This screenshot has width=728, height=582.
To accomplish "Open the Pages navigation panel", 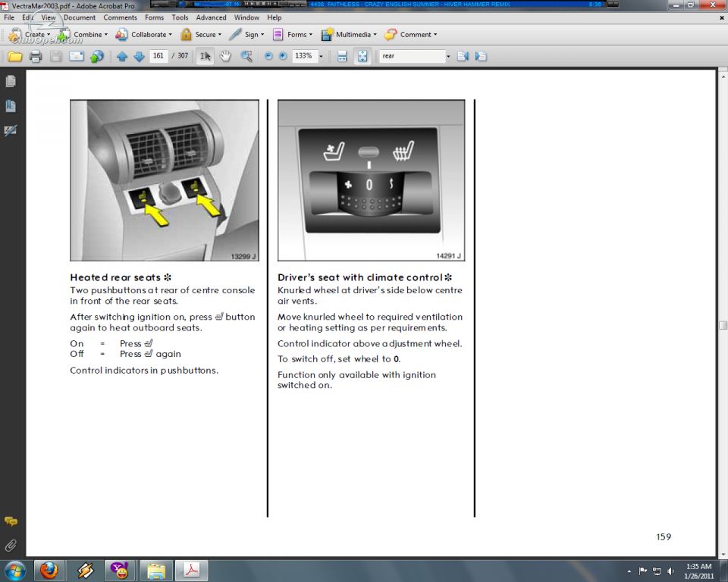I will click(x=10, y=82).
